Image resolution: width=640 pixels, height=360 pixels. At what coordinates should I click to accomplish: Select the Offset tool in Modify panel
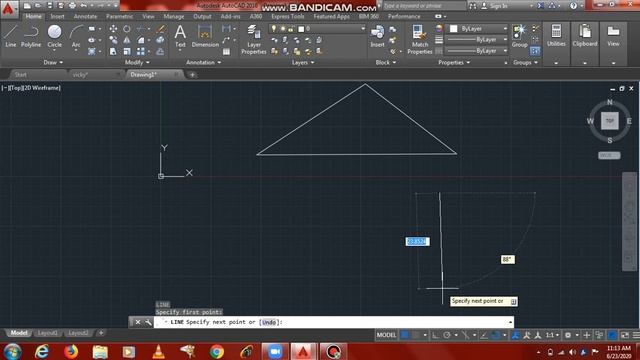(160, 51)
